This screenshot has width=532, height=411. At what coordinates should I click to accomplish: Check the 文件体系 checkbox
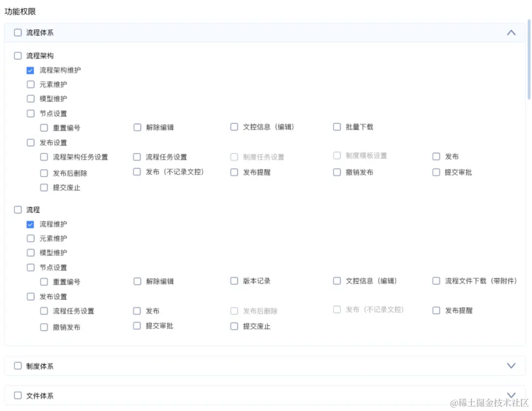pyautogui.click(x=18, y=395)
